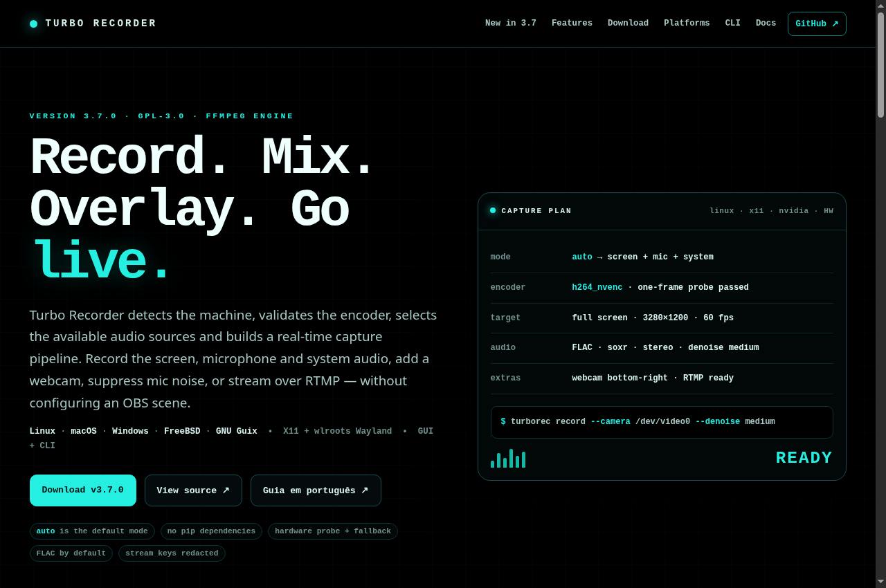Image resolution: width=886 pixels, height=588 pixels.
Task: Click 'webcam bottom-right · RTMP ready' text
Action: click(x=653, y=378)
